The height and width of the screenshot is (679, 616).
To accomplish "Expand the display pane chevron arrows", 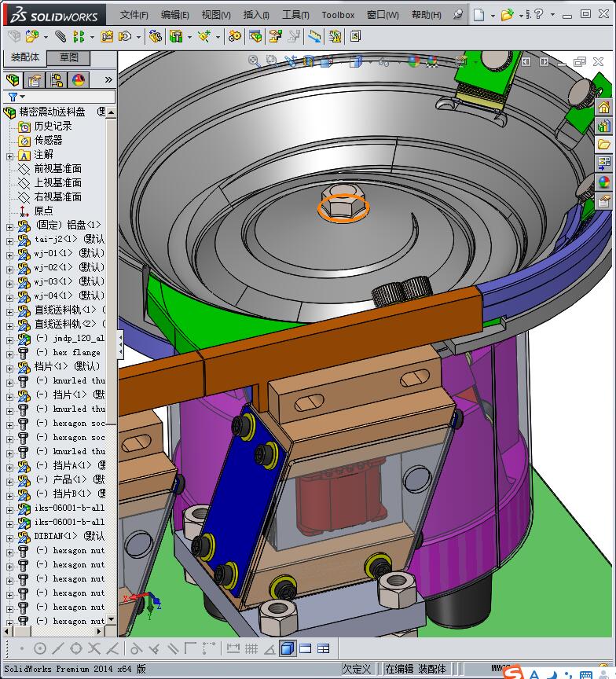I will pyautogui.click(x=108, y=79).
